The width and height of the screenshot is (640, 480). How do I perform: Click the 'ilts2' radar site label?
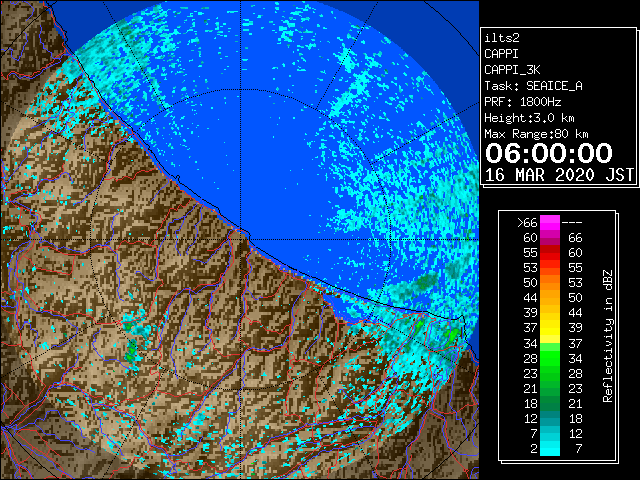502,38
